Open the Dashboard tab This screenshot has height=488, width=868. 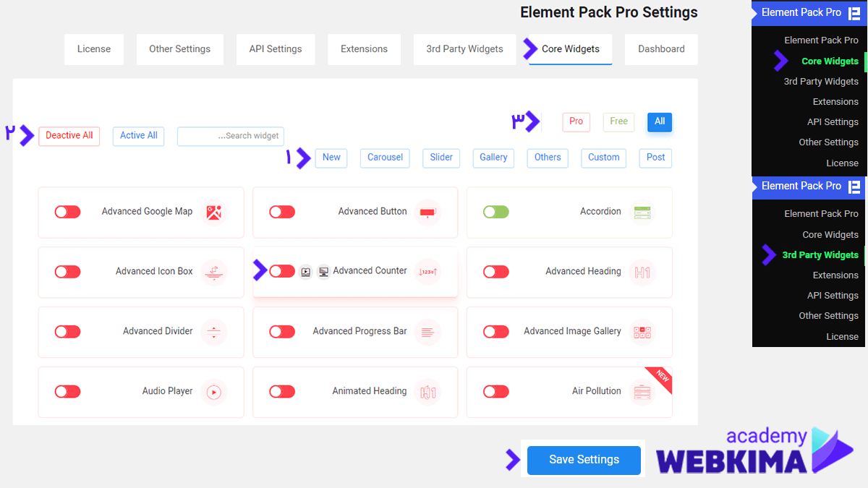661,49
